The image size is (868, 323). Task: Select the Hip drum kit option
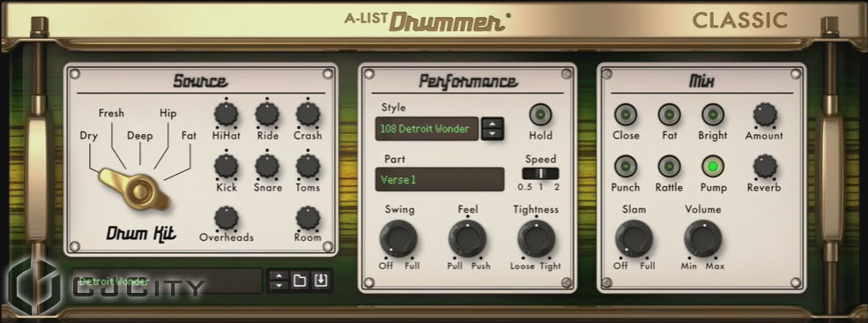[x=167, y=114]
